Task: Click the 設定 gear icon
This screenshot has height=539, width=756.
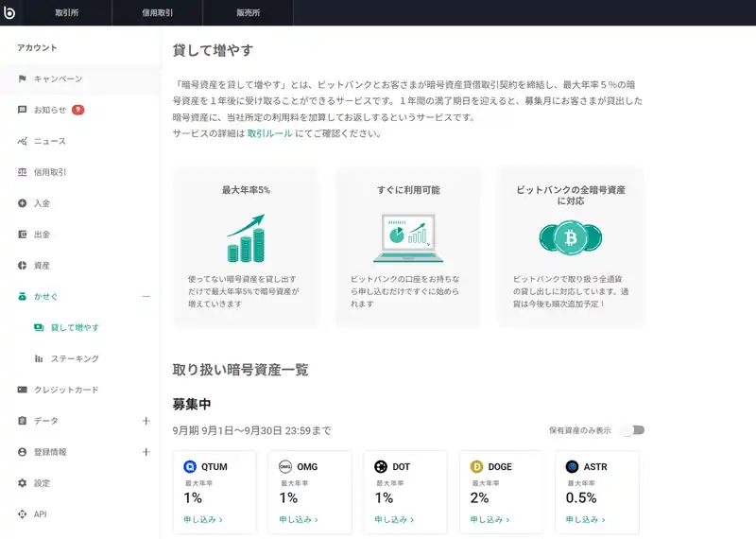Action: [x=22, y=483]
